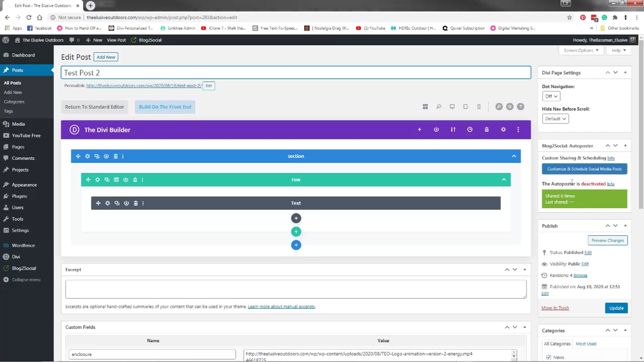Duplicate the Text module icon

pyautogui.click(x=117, y=203)
